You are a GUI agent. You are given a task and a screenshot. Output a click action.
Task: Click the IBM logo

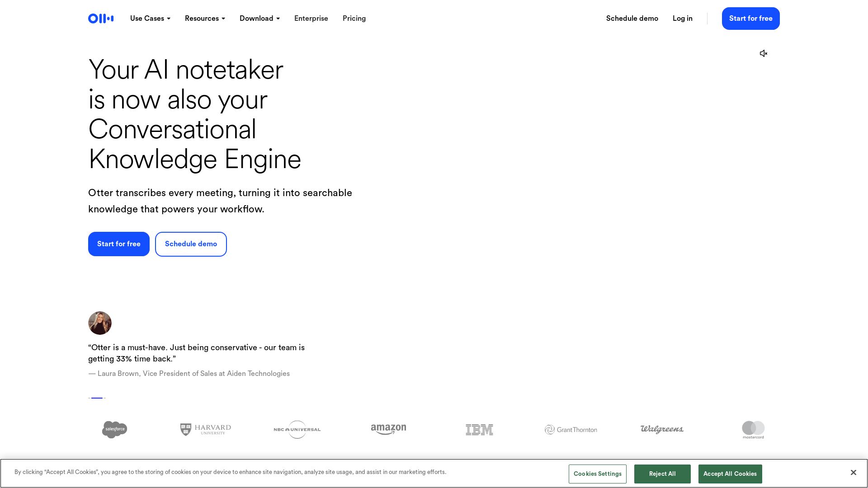click(x=479, y=429)
